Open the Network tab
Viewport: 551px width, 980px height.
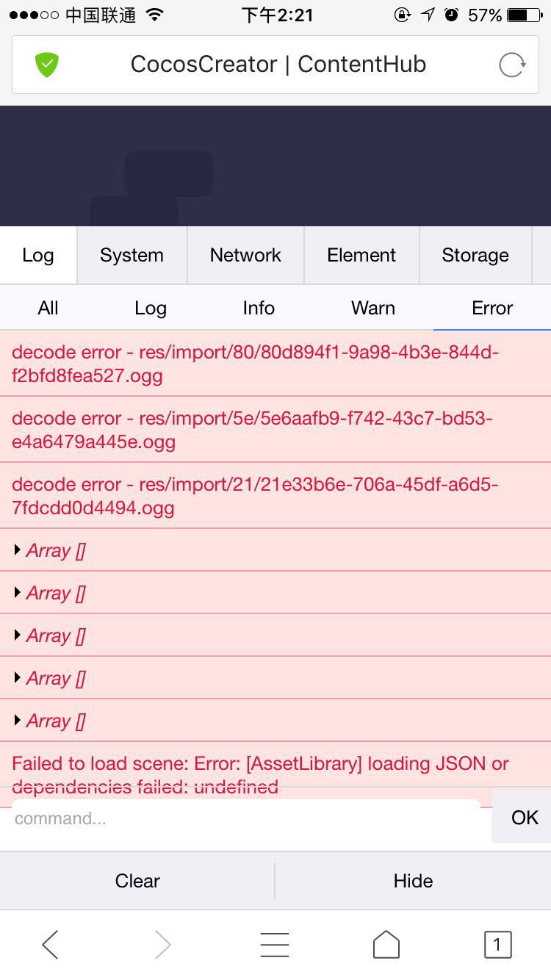click(245, 255)
